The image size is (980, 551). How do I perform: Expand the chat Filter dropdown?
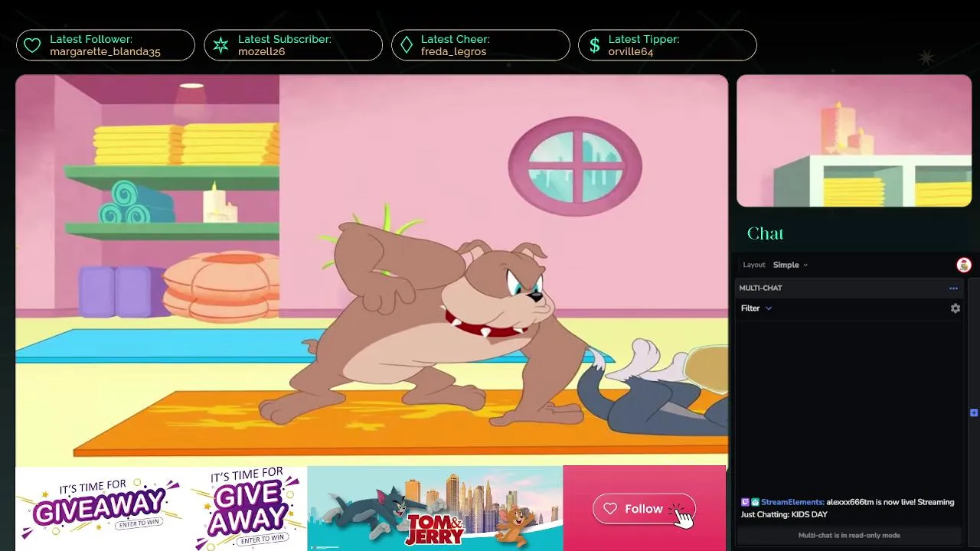tap(756, 308)
